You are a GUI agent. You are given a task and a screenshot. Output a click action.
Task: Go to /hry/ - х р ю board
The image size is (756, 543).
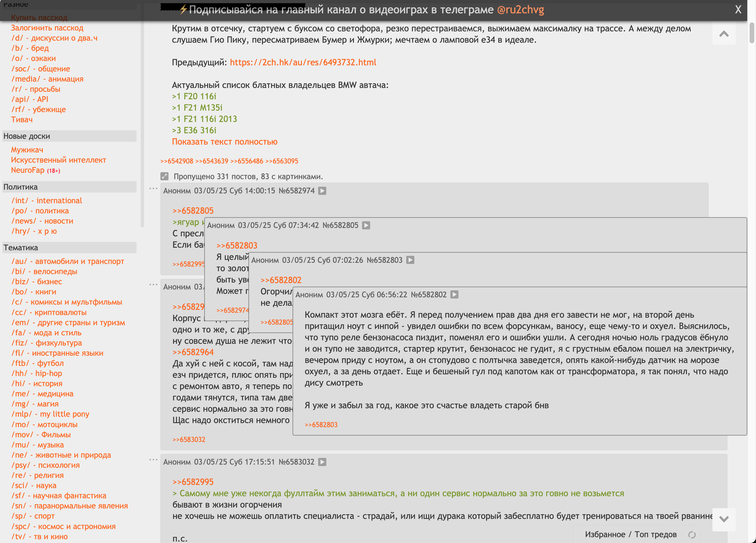point(34,231)
